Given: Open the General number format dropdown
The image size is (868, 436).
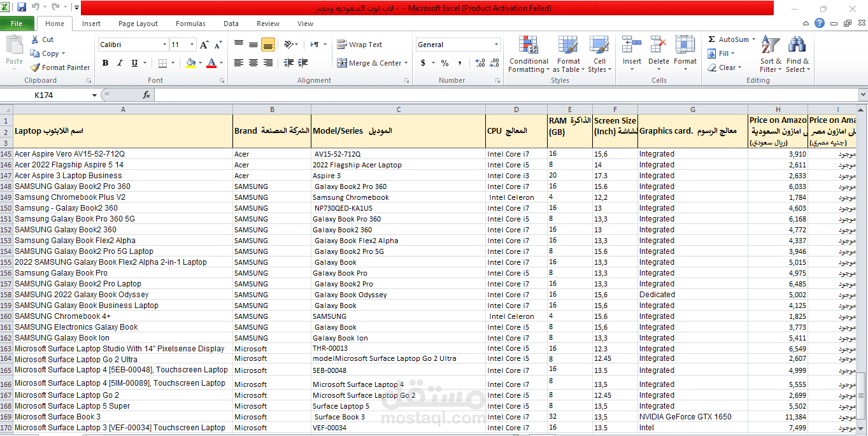Looking at the screenshot, I should coord(497,45).
